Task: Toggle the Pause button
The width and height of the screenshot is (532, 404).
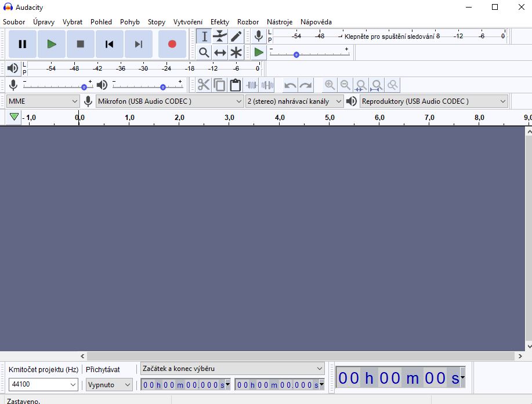Action: pyautogui.click(x=23, y=44)
